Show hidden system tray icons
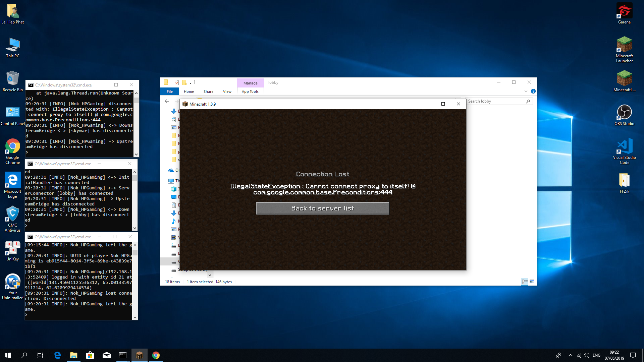 click(570, 355)
